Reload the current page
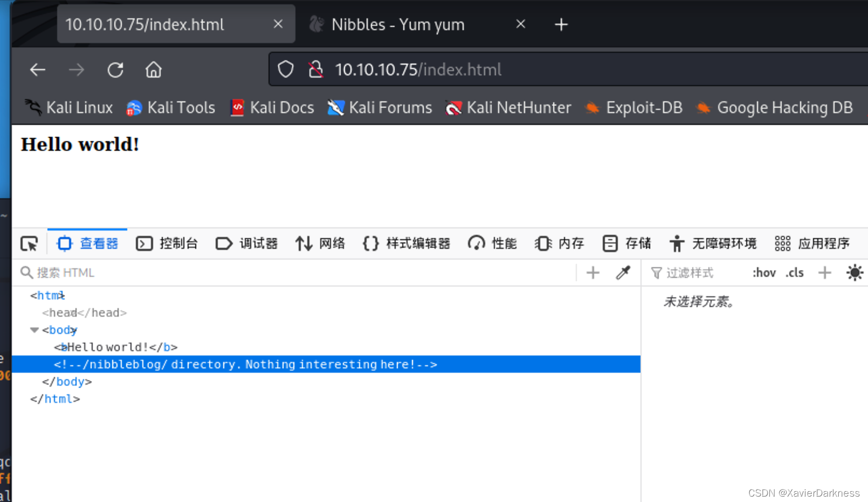The height and width of the screenshot is (502, 868). 115,69
